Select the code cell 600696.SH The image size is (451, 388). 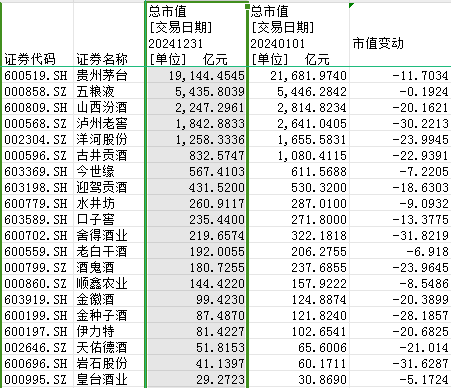[x=37, y=363]
